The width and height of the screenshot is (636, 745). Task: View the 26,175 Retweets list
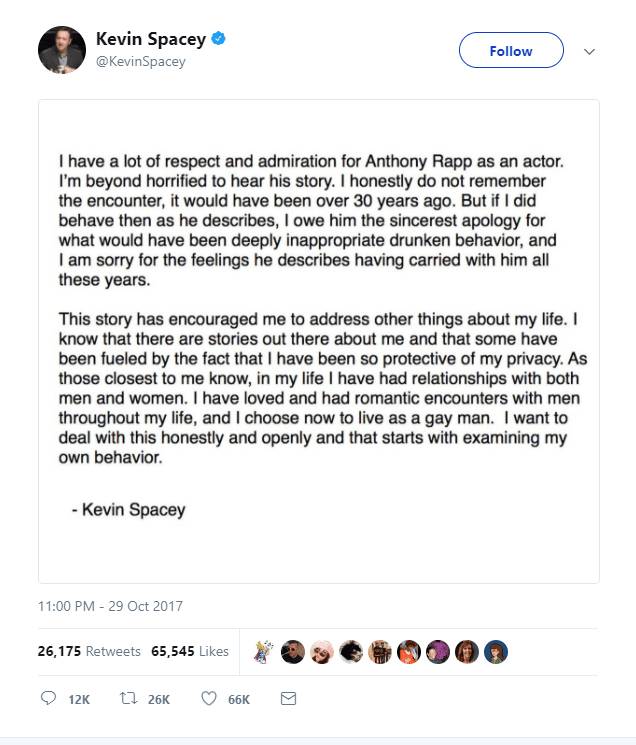(x=89, y=651)
